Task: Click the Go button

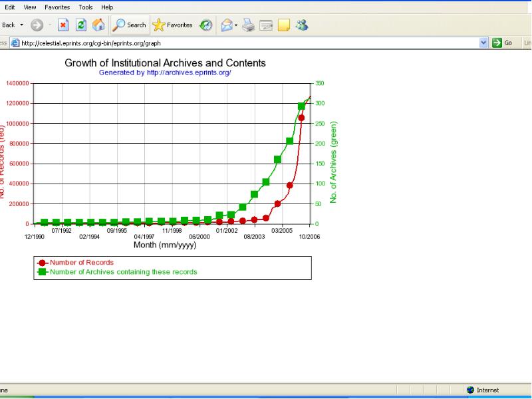Action: 502,43
